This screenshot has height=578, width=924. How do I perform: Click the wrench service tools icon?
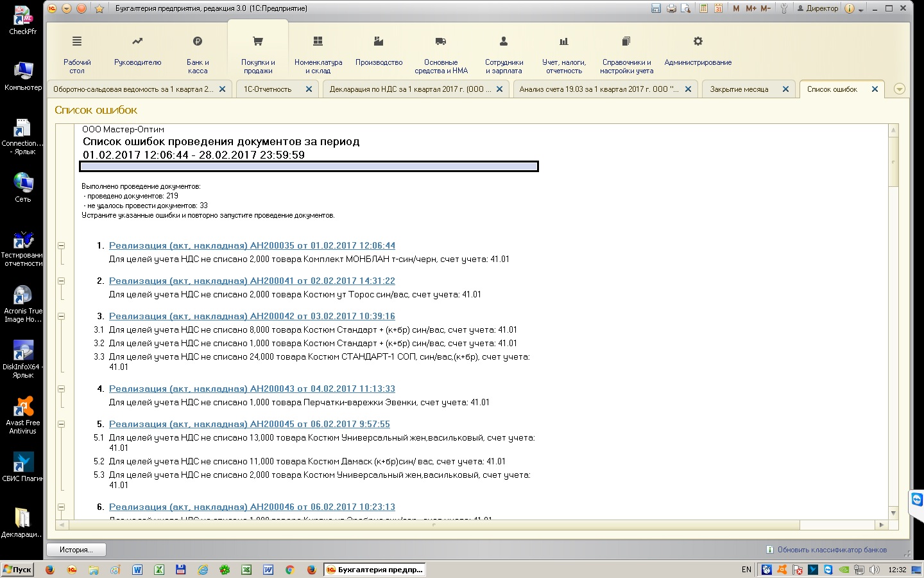[783, 8]
